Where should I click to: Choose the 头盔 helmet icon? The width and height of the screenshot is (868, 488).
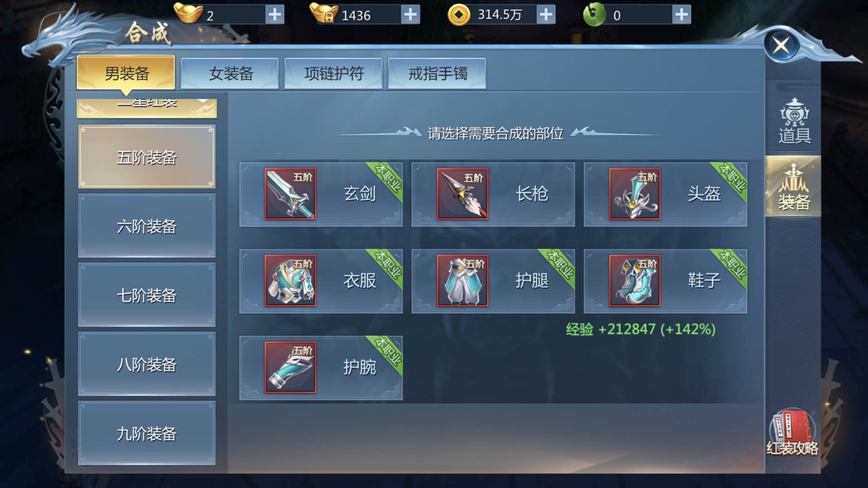tap(635, 194)
